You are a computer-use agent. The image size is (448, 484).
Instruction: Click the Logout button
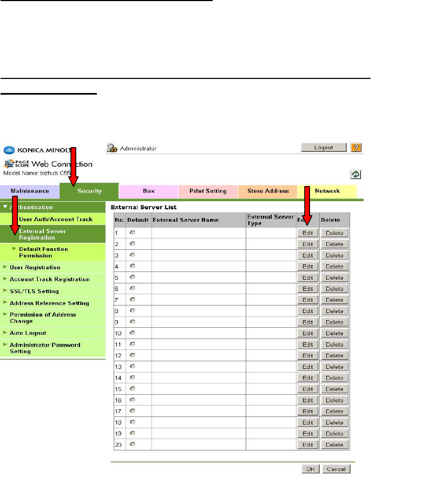tap(324, 148)
